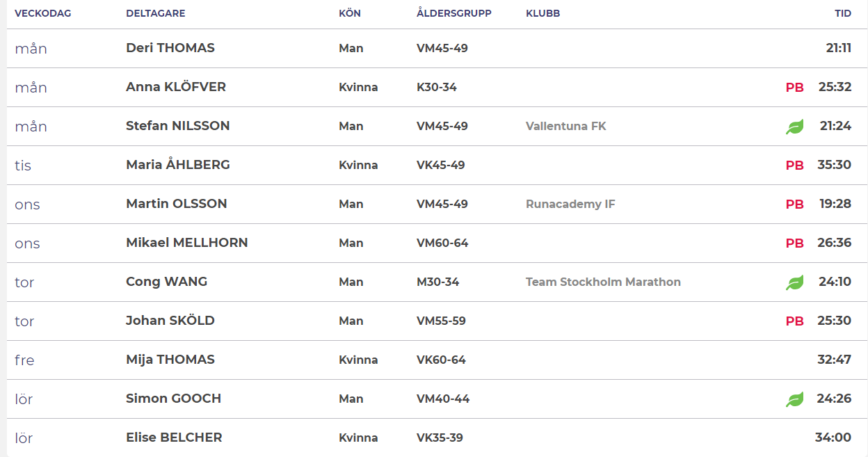Open participant Mija THOMAS
This screenshot has height=457, width=868.
170,360
